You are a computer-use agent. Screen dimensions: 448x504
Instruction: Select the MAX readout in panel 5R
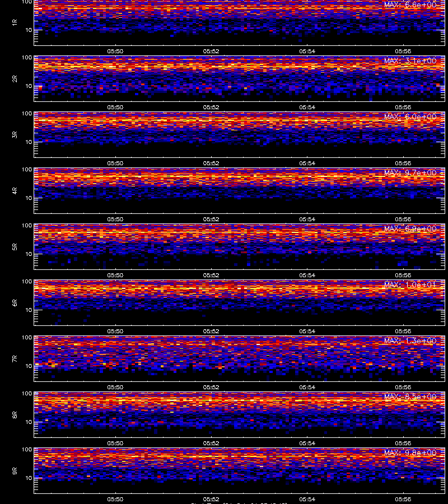[x=410, y=229]
